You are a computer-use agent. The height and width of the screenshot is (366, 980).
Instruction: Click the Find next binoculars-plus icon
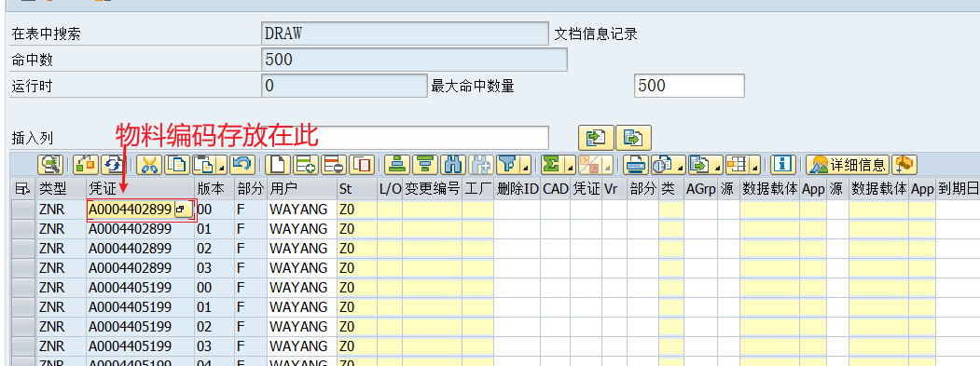[480, 165]
